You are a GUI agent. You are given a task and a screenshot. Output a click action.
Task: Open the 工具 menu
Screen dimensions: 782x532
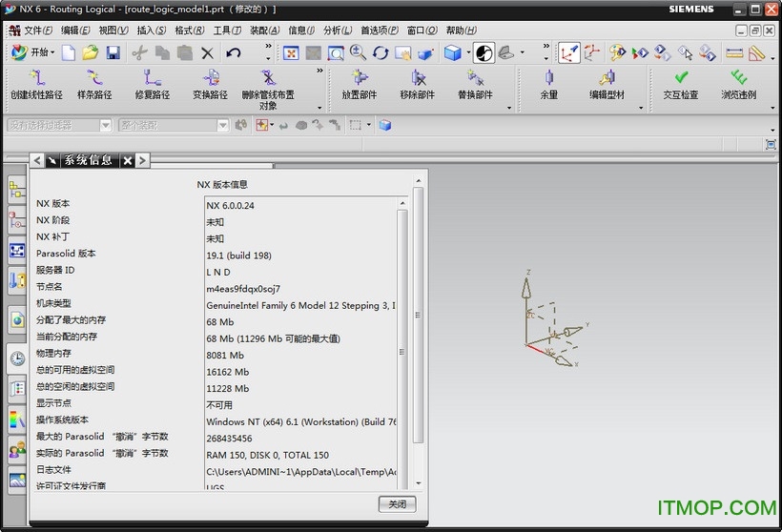(x=227, y=31)
